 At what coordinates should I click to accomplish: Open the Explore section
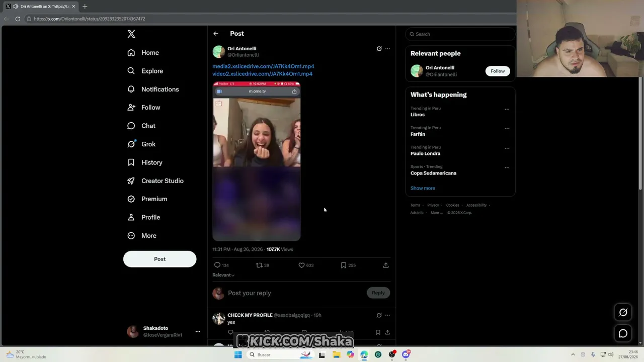pos(145,71)
